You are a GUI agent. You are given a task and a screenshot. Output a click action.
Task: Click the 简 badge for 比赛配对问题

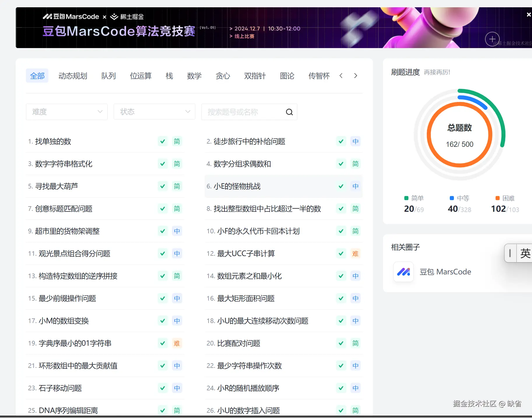(x=355, y=343)
